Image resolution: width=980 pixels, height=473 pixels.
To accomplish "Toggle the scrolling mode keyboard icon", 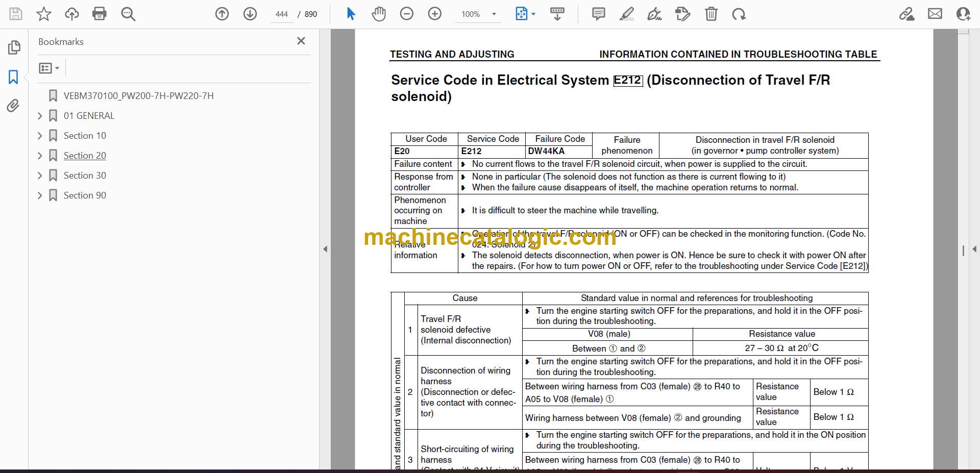I will 557,14.
